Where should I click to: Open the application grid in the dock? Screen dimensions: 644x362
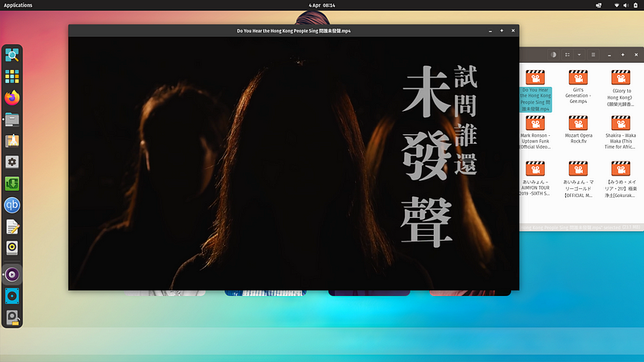tap(12, 76)
